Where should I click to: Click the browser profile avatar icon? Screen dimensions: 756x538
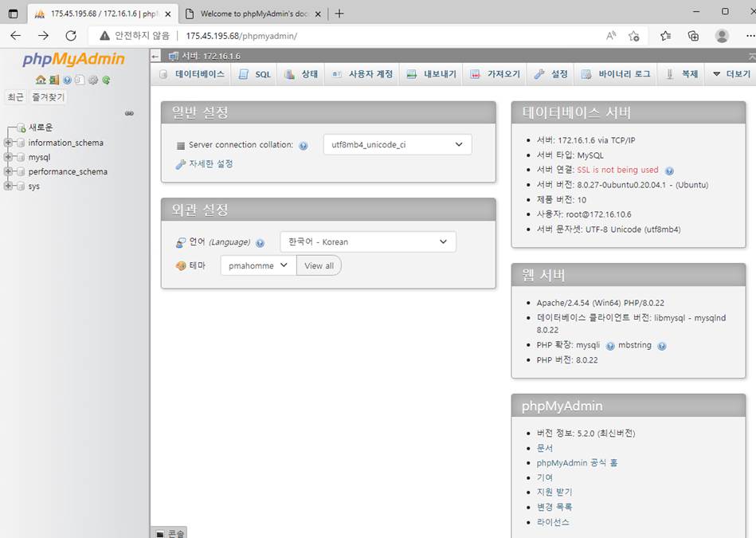pos(722,36)
